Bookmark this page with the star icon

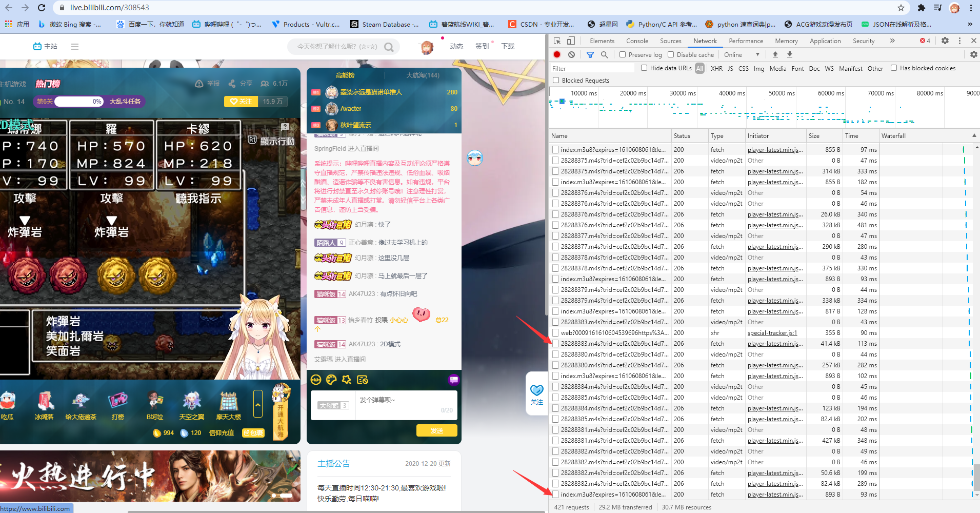click(x=901, y=8)
